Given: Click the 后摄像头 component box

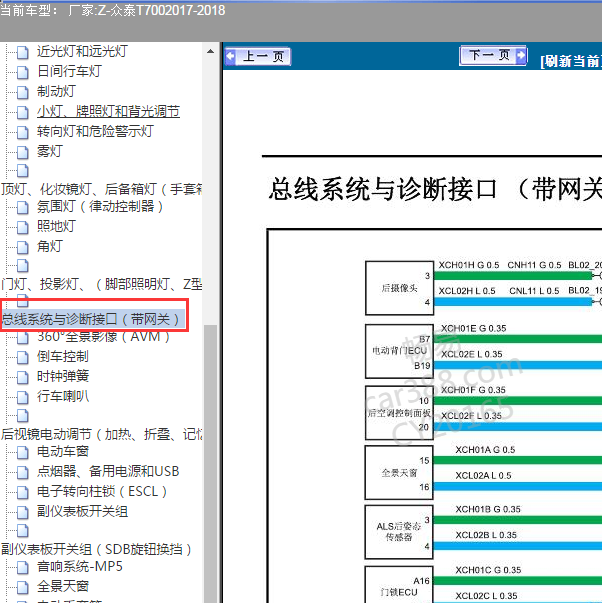Looking at the screenshot, I should [x=399, y=288].
